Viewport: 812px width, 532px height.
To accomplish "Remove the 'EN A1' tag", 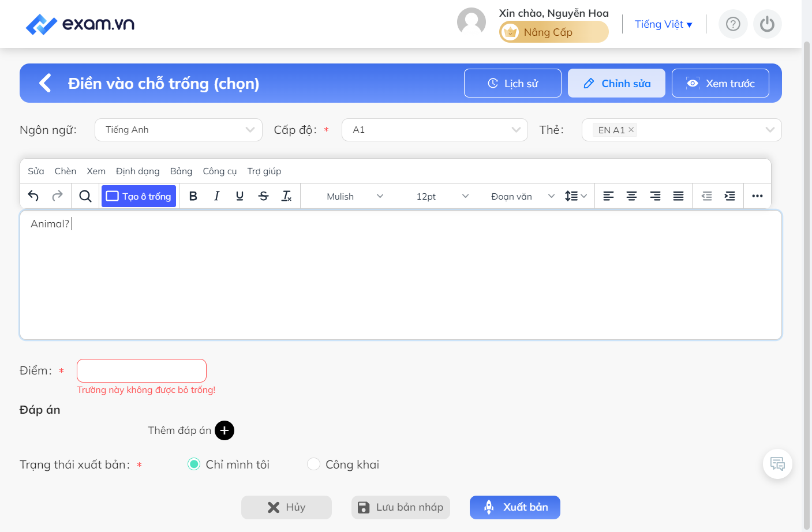I will click(631, 130).
